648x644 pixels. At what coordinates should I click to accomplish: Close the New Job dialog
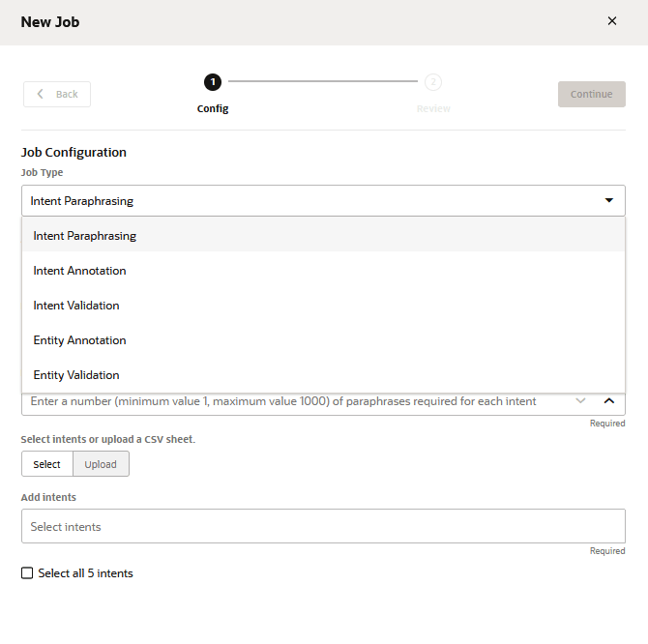612,21
